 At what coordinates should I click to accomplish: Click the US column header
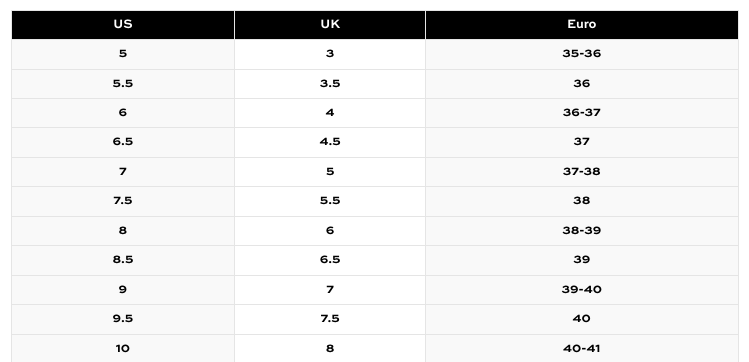123,25
